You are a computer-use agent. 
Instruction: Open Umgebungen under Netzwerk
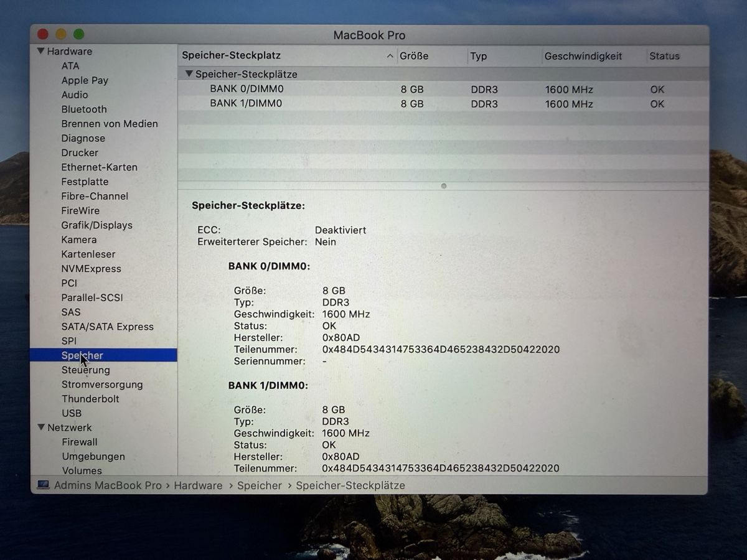[93, 456]
